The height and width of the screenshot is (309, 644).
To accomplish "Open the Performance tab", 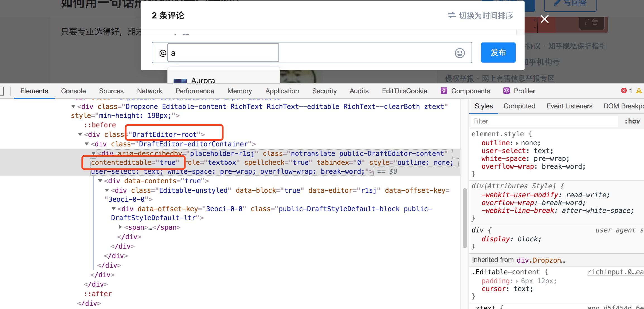I will (194, 91).
